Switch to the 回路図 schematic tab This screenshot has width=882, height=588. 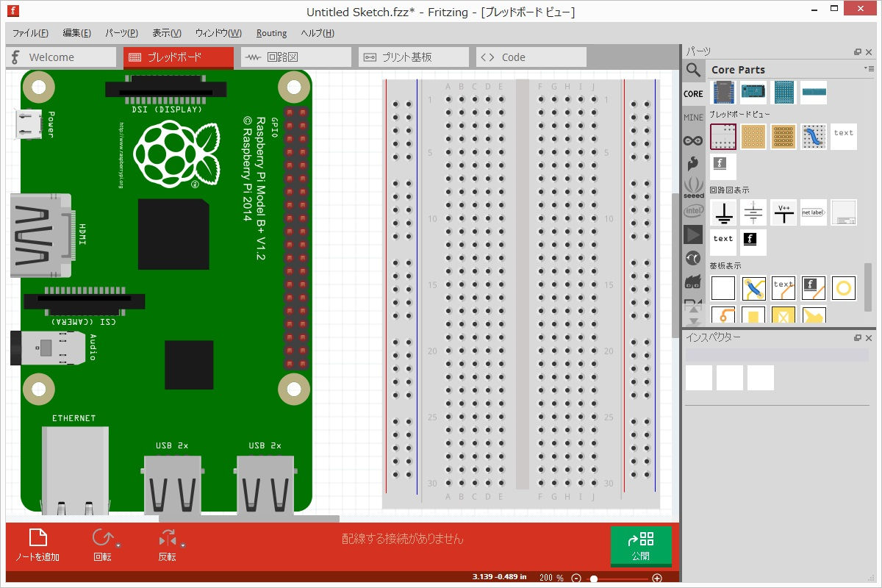point(296,57)
